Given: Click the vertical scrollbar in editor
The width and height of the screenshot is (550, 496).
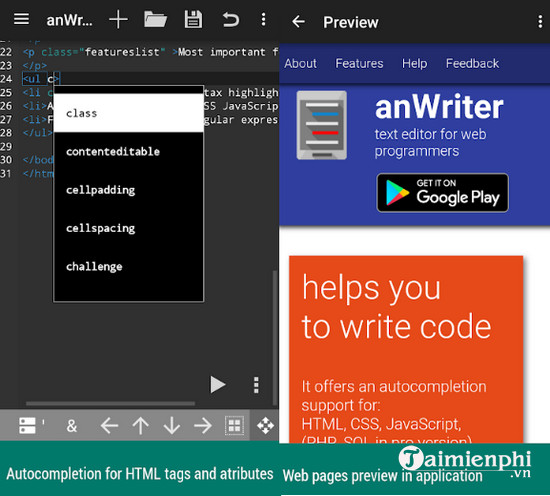Looking at the screenshot, I should coord(275,337).
